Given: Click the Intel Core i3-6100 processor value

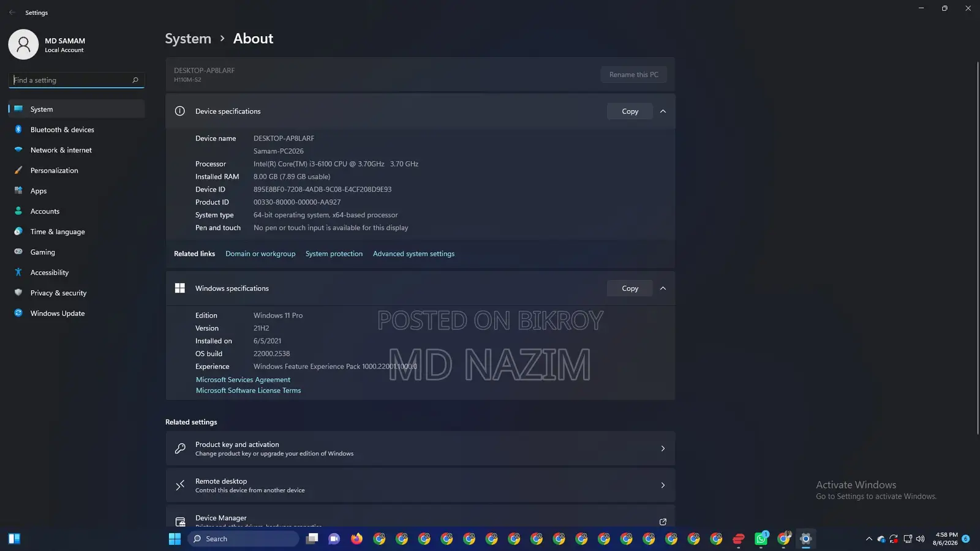Looking at the screenshot, I should [x=336, y=164].
